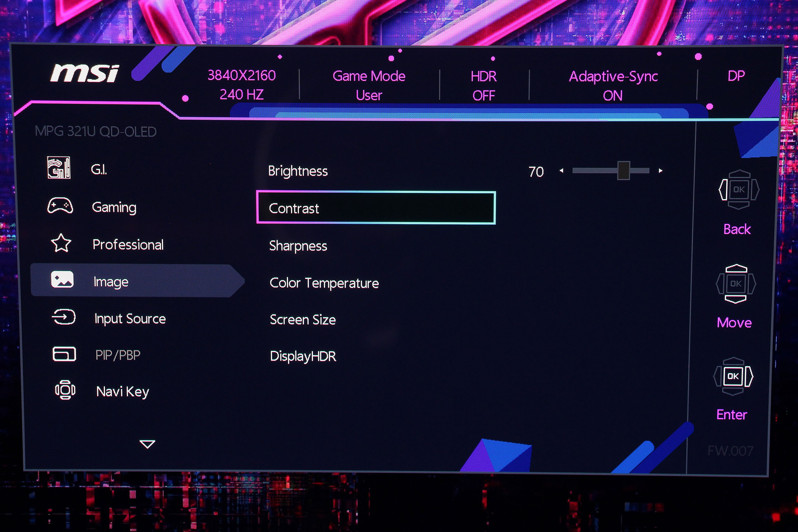Select the Gaming controller icon
798x532 pixels.
coord(60,206)
